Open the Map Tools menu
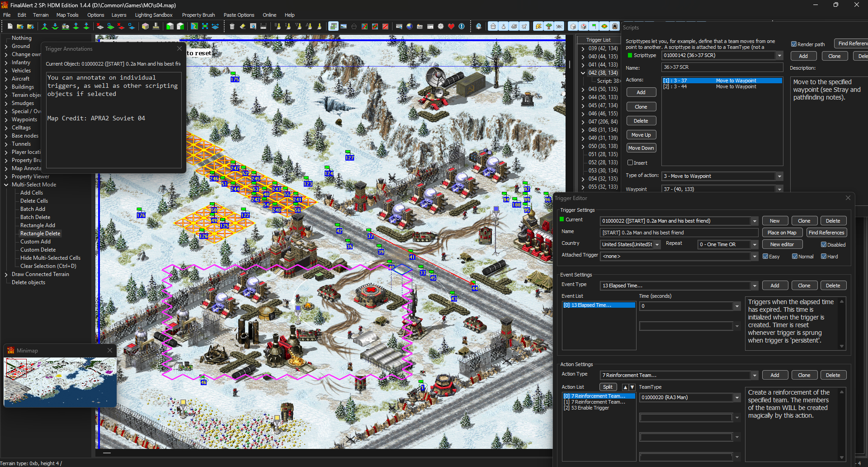 coord(67,15)
